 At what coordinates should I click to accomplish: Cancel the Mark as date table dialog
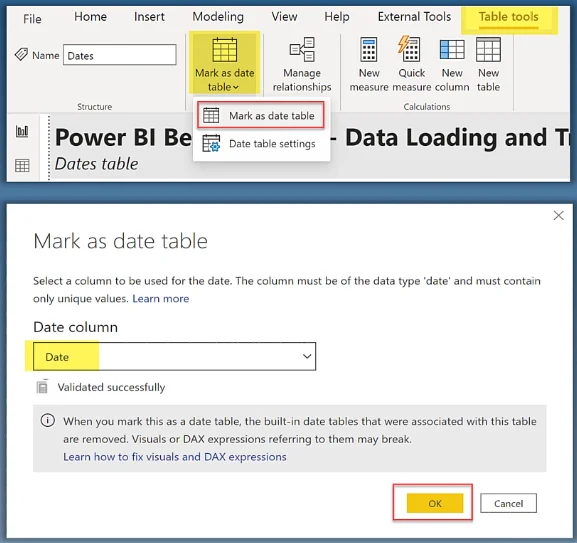(508, 503)
